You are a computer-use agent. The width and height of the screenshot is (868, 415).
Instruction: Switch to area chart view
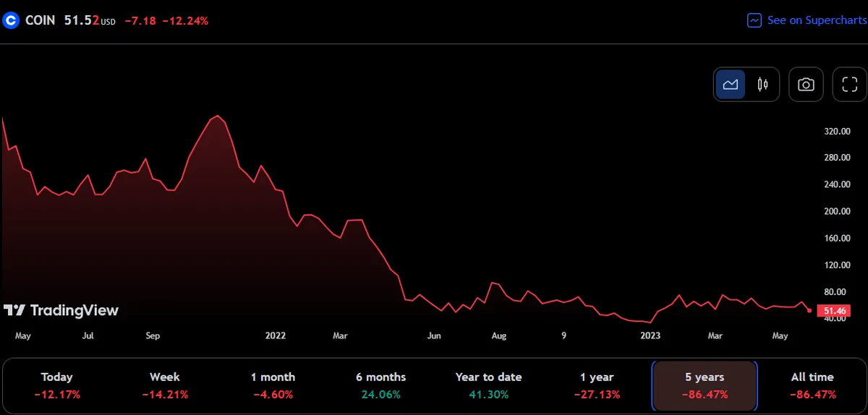click(731, 85)
